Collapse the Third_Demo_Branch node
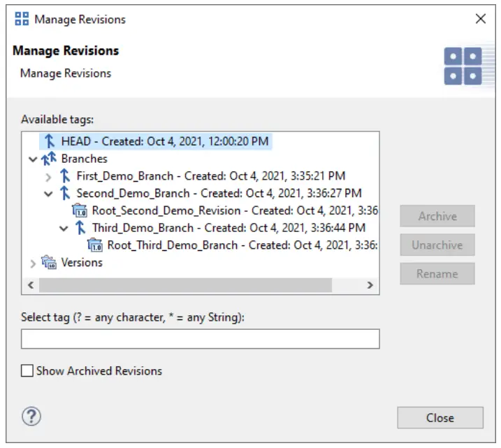This screenshot has height=448, width=501. point(64,229)
